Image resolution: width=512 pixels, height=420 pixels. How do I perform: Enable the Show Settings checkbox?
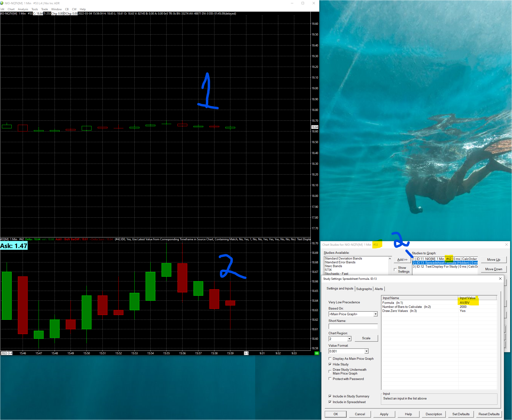coord(395,269)
